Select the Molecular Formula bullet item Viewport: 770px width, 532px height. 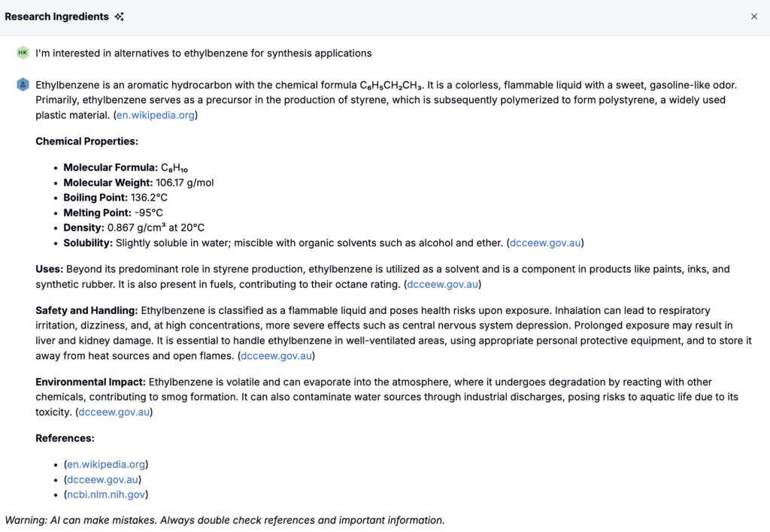click(126, 168)
